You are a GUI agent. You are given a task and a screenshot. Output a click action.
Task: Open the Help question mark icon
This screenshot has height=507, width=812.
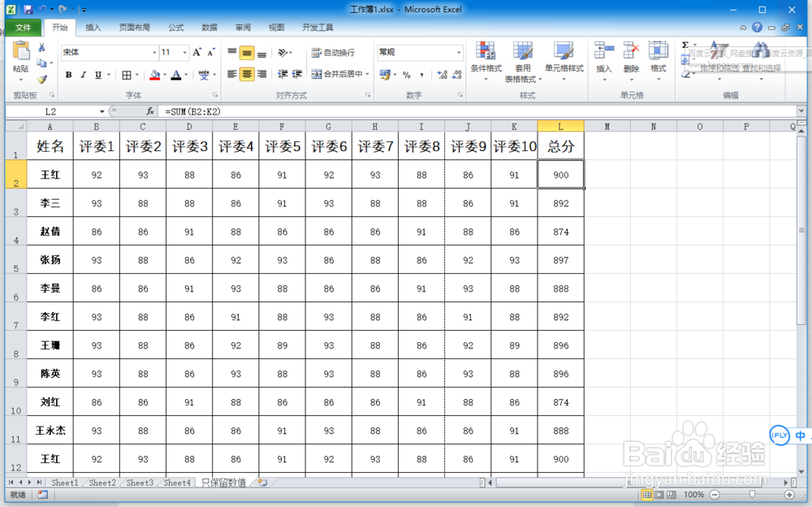pyautogui.click(x=757, y=28)
